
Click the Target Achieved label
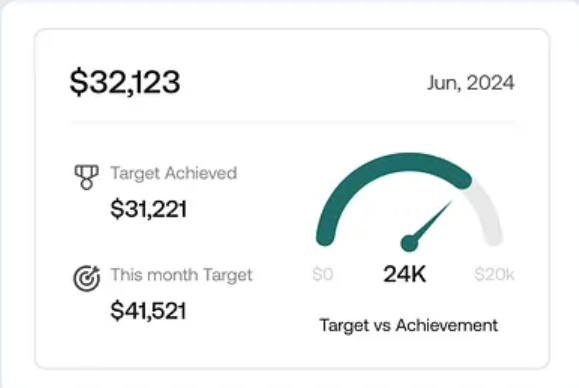[x=174, y=173]
